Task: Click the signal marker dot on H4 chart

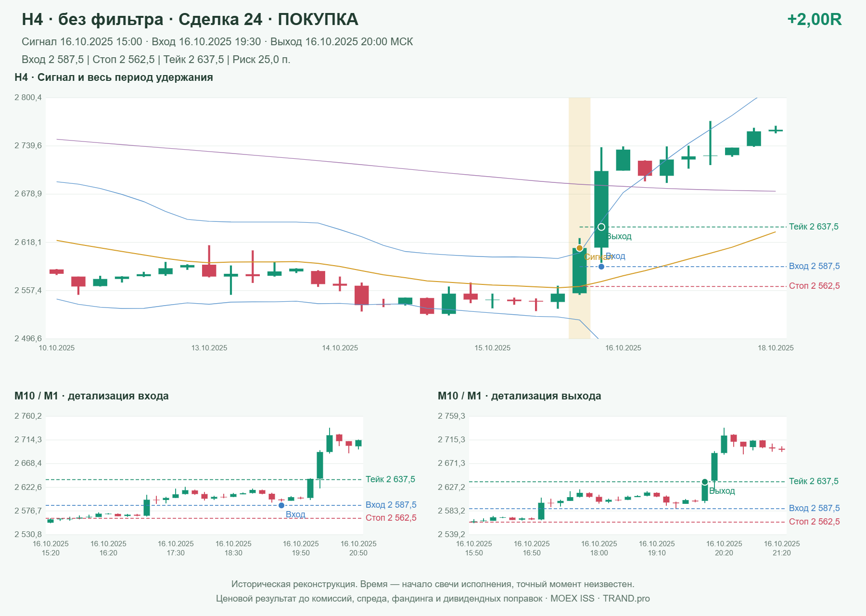Action: pyautogui.click(x=579, y=248)
